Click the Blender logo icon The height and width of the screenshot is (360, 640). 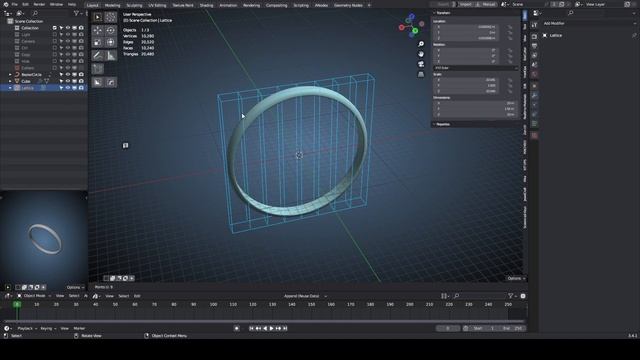click(6, 4)
